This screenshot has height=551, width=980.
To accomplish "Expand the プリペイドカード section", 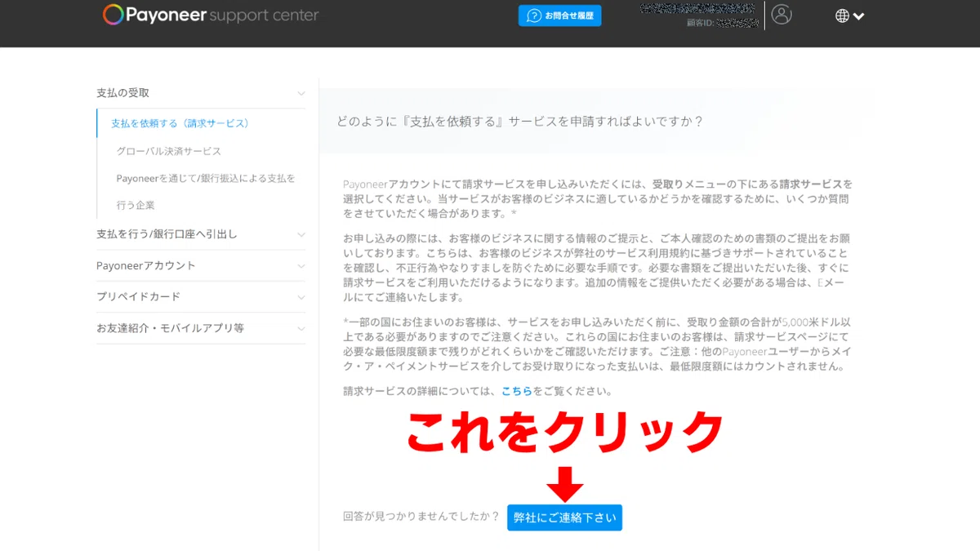I will click(x=201, y=296).
